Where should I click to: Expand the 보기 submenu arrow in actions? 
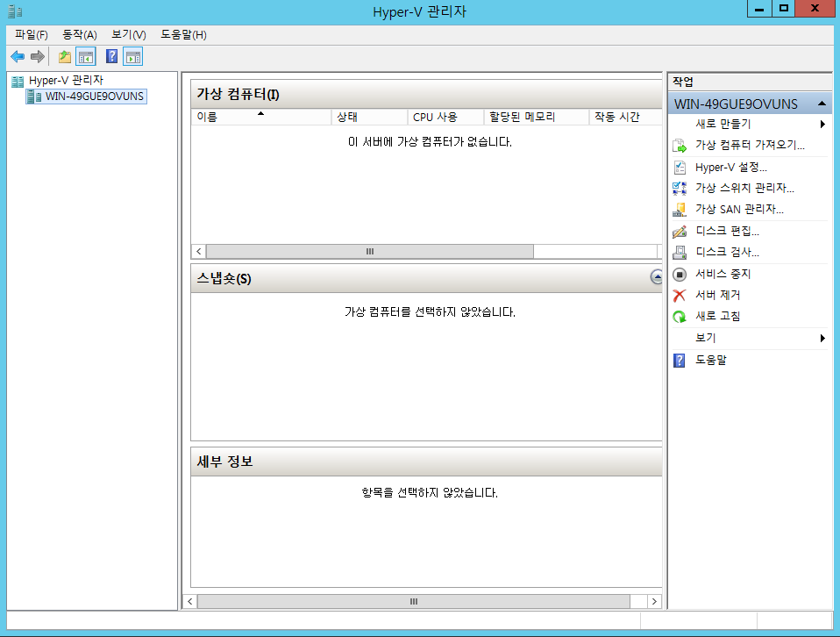click(822, 338)
